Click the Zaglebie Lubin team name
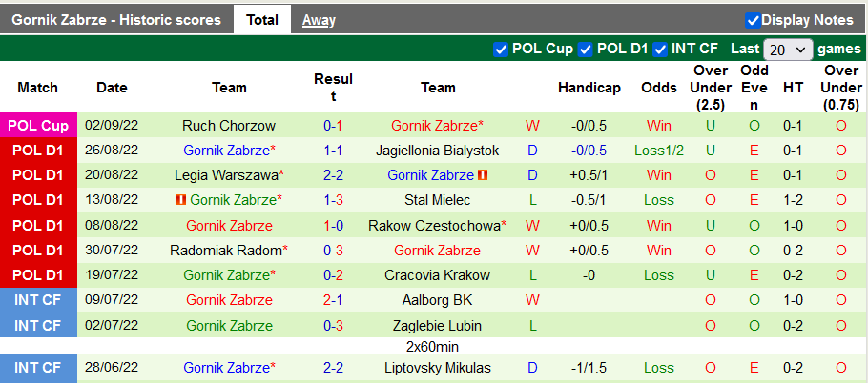Image resolution: width=868 pixels, height=383 pixels. 438,325
